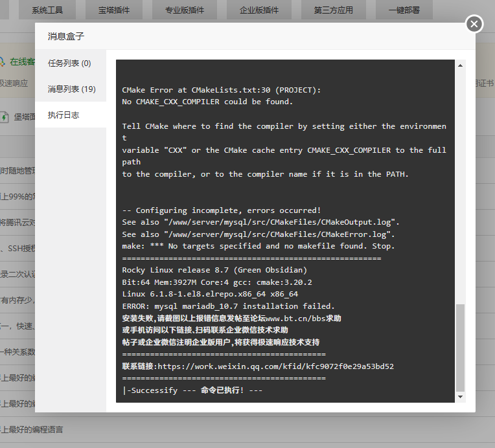This screenshot has height=448, width=495.
Task: Click the 'Bit:64 Mem:3927M Core:4' line
Action: pos(217,282)
